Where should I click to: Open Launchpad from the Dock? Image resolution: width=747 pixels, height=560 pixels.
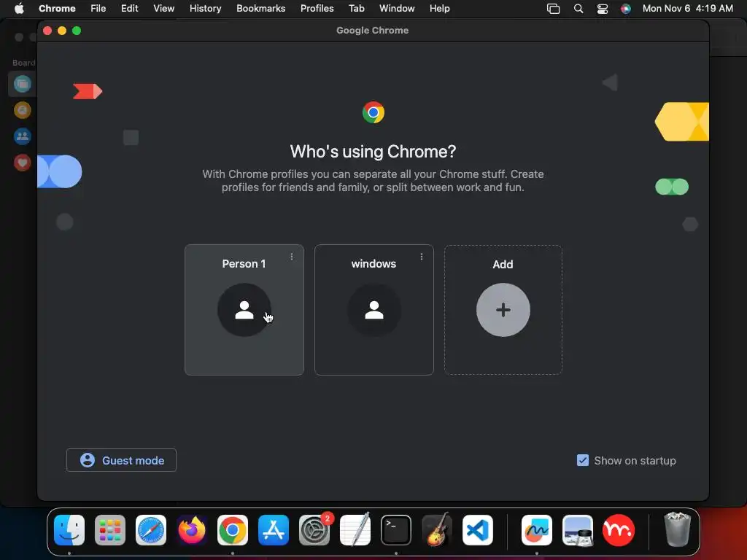click(110, 530)
